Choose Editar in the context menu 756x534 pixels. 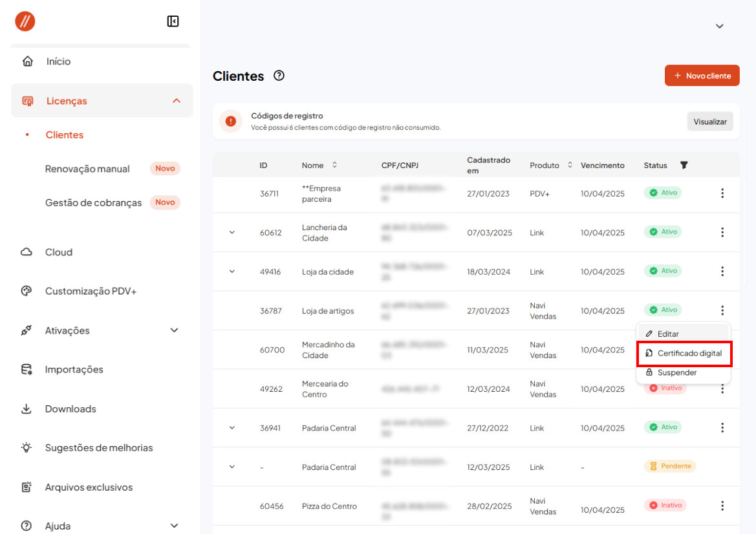[x=667, y=334]
